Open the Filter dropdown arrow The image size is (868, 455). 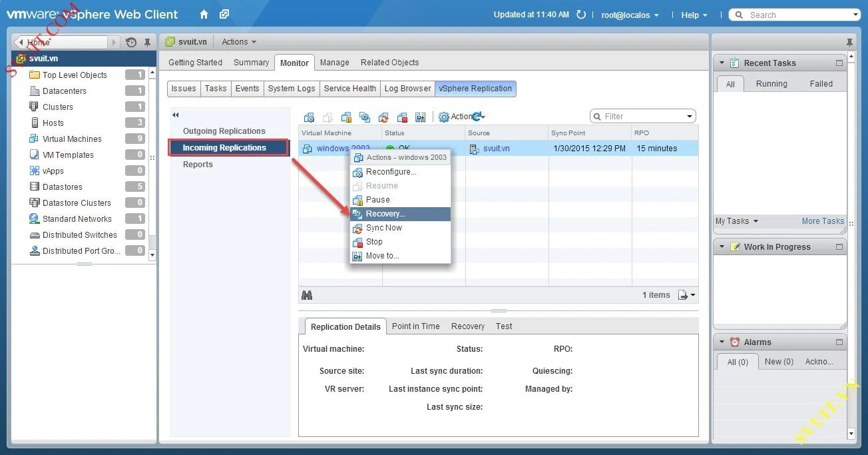click(690, 117)
